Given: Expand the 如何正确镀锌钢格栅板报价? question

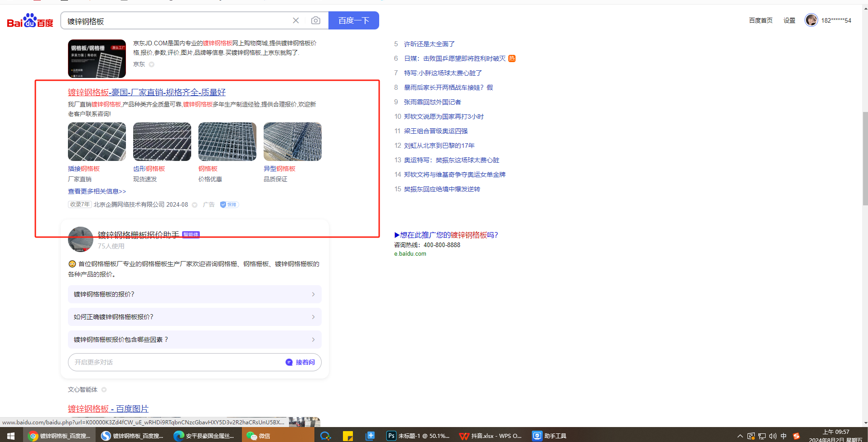Looking at the screenshot, I should pyautogui.click(x=195, y=317).
